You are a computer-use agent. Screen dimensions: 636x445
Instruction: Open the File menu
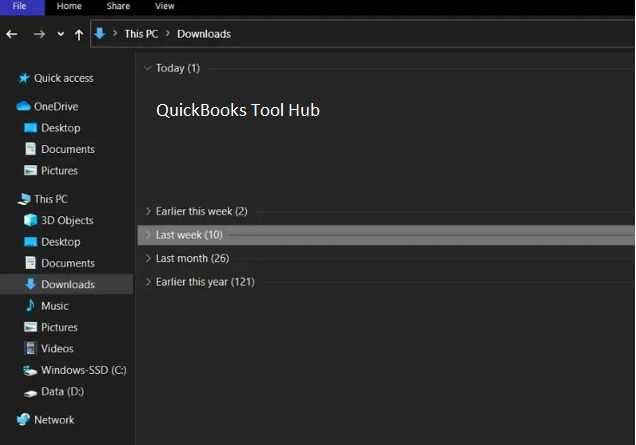click(x=19, y=6)
